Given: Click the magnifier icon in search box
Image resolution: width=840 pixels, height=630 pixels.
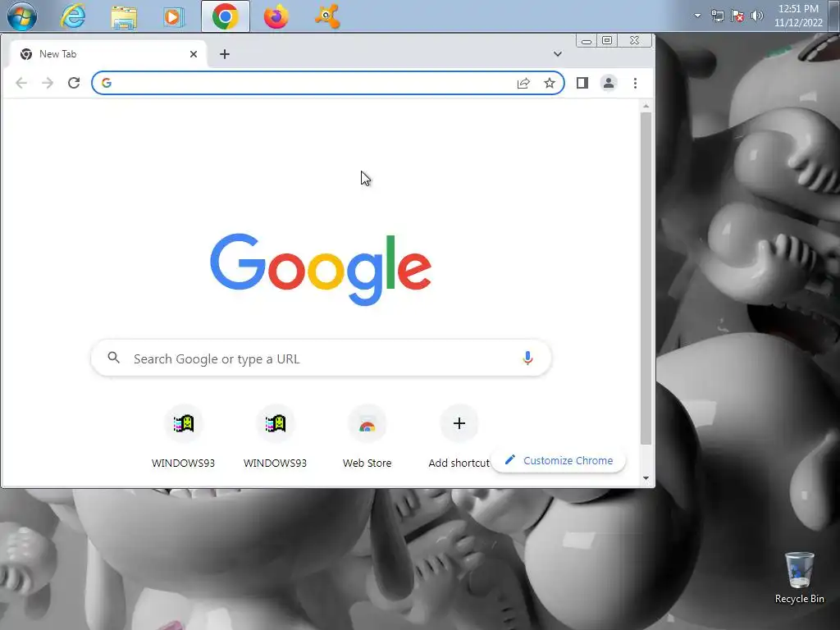Looking at the screenshot, I should [113, 358].
